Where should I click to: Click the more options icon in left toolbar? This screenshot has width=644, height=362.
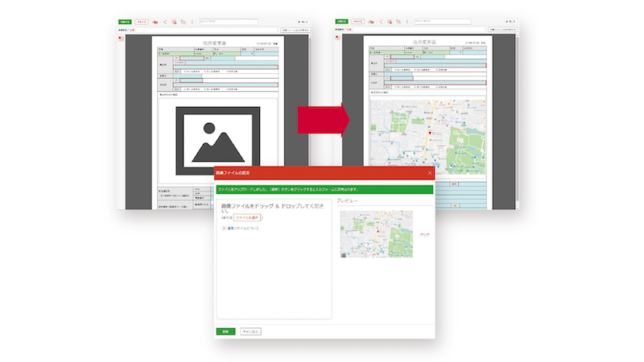[x=192, y=23]
